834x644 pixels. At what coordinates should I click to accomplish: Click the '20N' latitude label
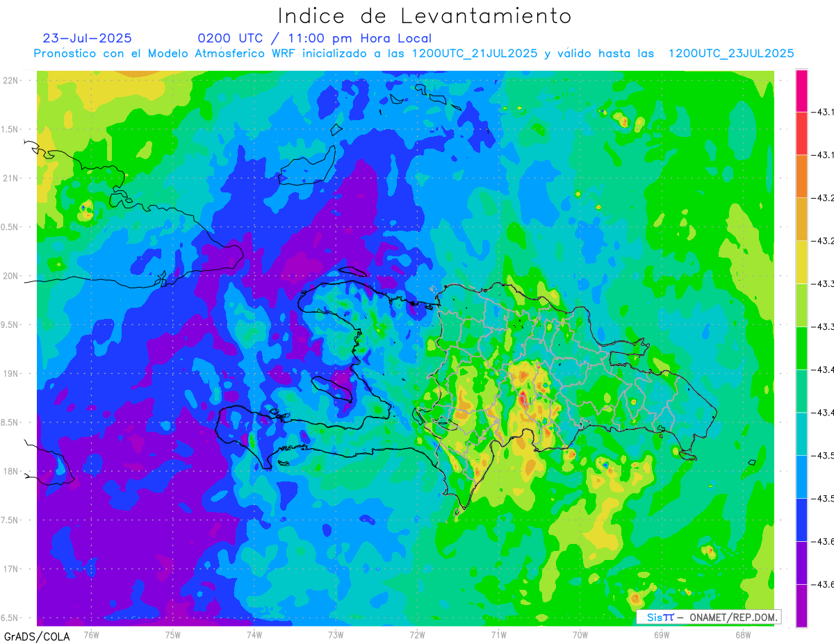[x=10, y=276]
